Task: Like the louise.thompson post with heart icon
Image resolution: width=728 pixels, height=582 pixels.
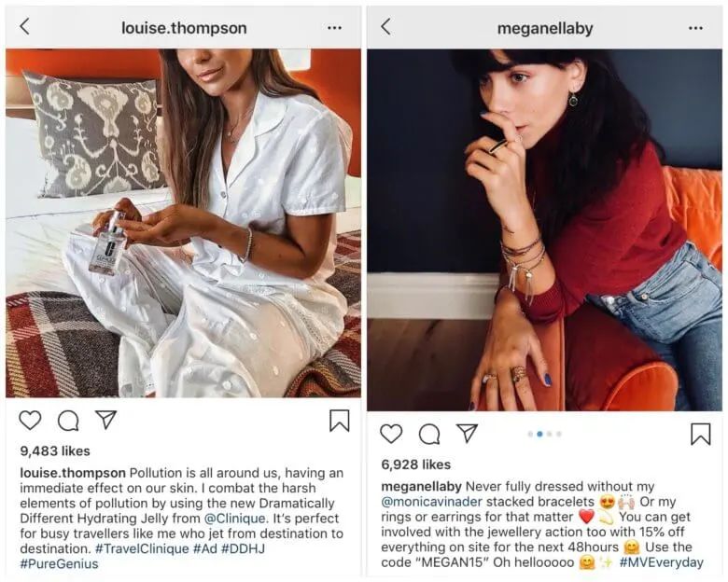Action: pyautogui.click(x=31, y=421)
